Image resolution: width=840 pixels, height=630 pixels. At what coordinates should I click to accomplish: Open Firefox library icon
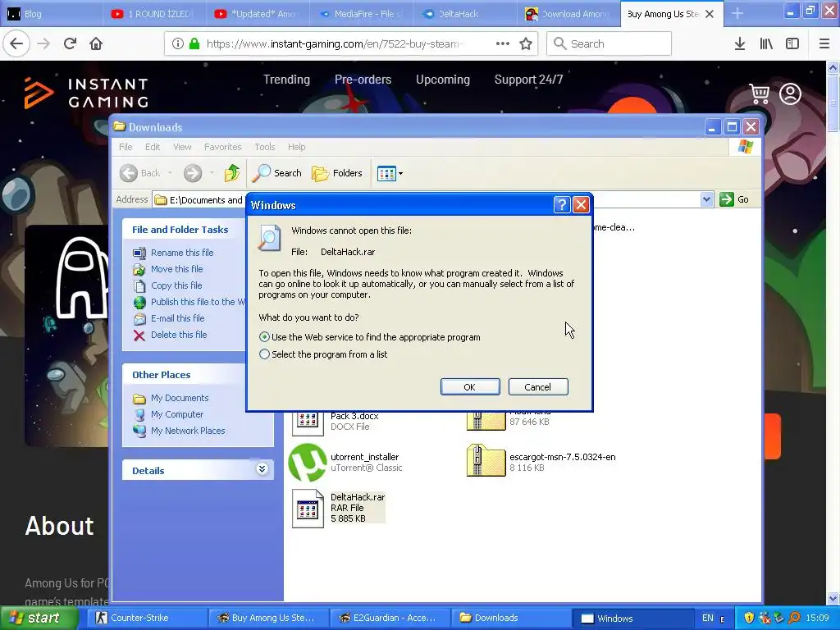pos(766,43)
